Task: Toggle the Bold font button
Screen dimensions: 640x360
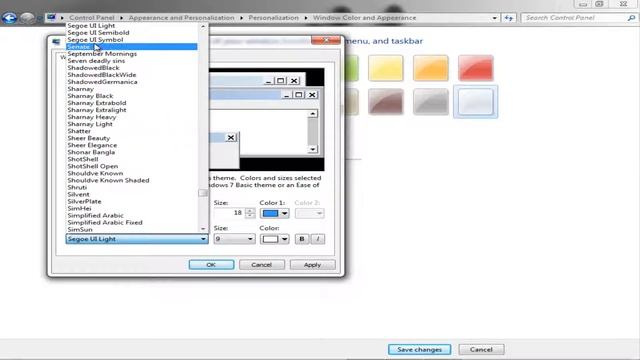Action: click(x=302, y=239)
